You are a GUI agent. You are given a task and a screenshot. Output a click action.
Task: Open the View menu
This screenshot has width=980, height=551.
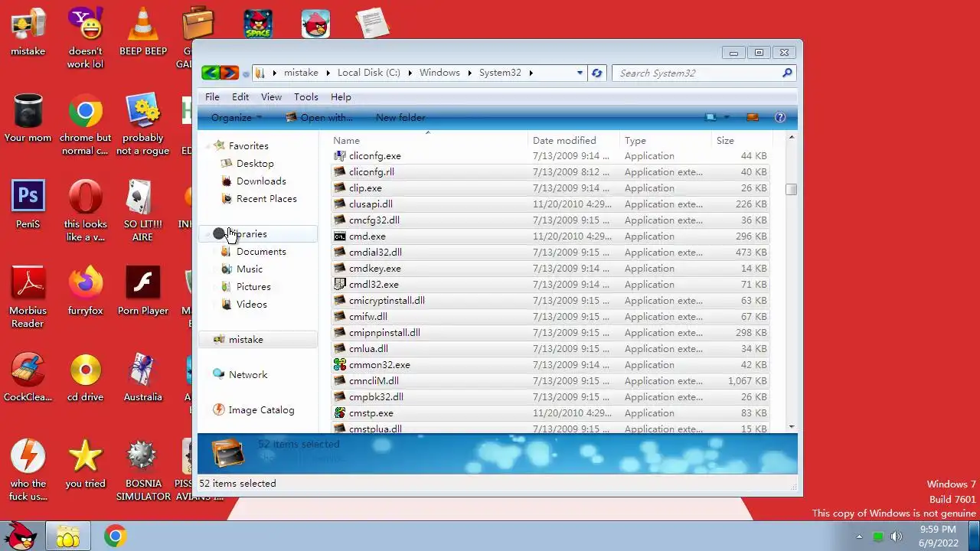coord(271,97)
